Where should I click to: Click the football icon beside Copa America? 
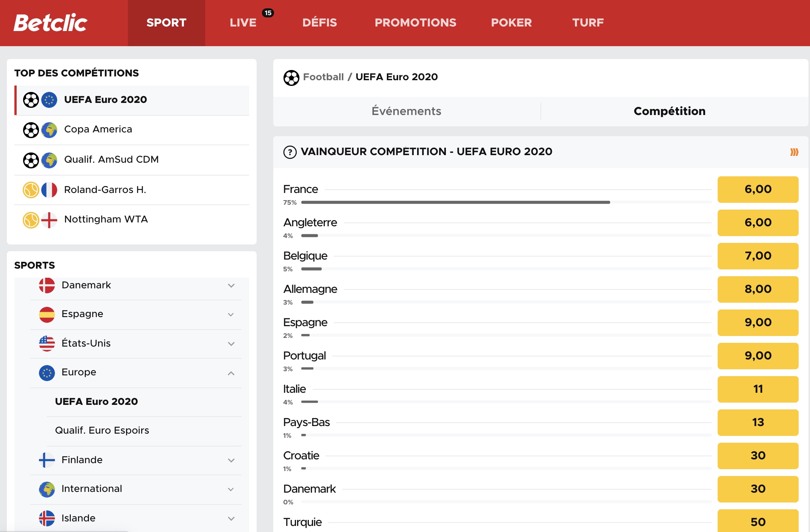click(31, 130)
